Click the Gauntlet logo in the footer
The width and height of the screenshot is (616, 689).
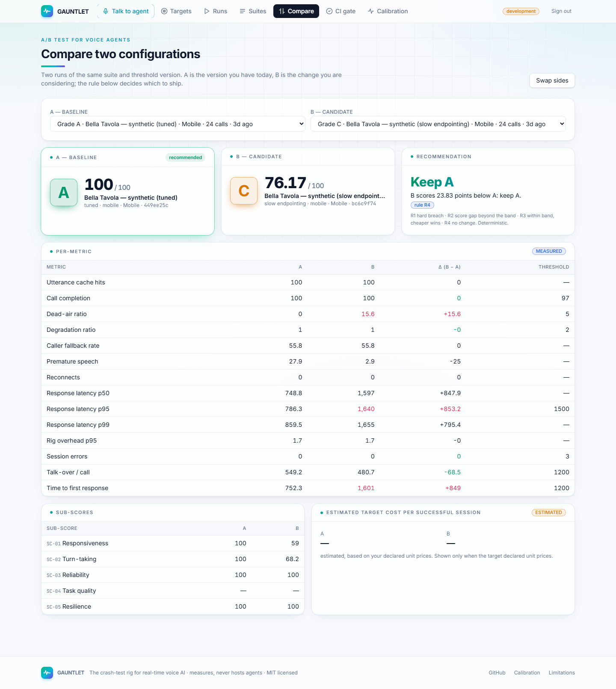coord(47,673)
